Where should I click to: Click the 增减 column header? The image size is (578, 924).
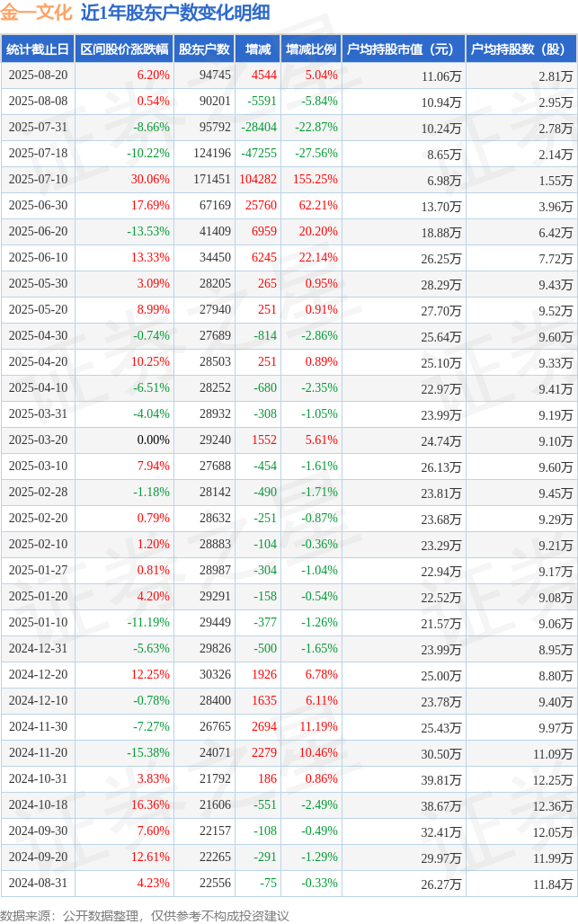(257, 49)
